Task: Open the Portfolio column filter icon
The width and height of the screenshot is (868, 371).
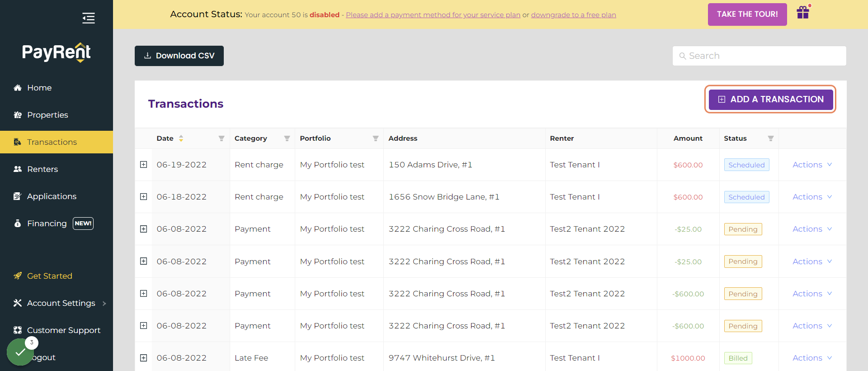Action: point(376,138)
